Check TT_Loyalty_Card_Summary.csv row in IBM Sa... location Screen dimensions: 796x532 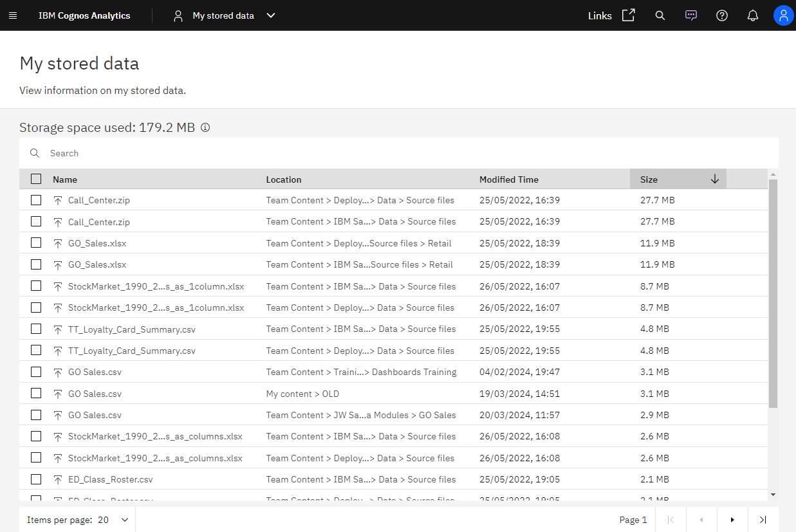[36, 329]
